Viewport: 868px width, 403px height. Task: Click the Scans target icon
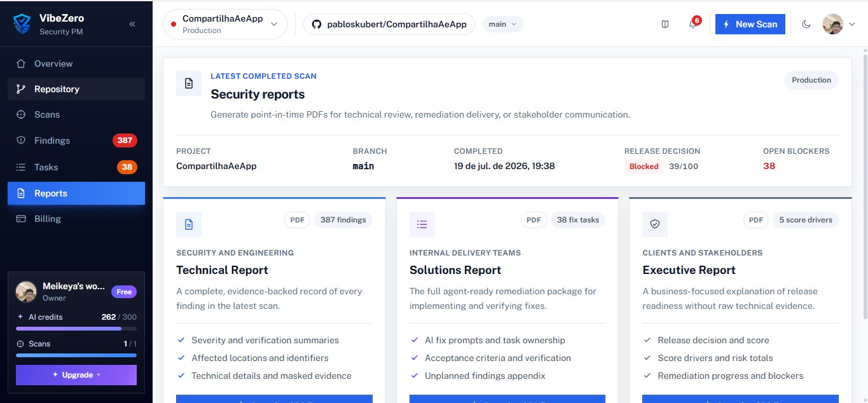(x=21, y=114)
